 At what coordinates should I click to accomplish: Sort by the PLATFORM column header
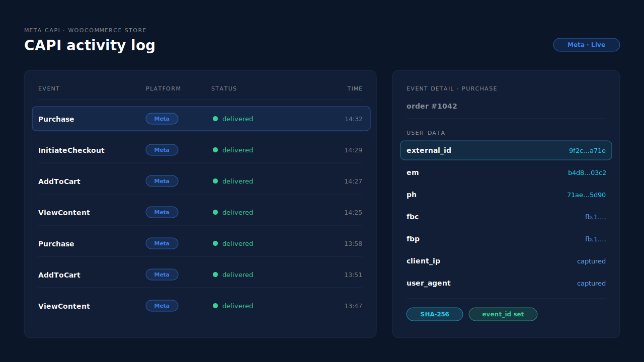coord(164,88)
